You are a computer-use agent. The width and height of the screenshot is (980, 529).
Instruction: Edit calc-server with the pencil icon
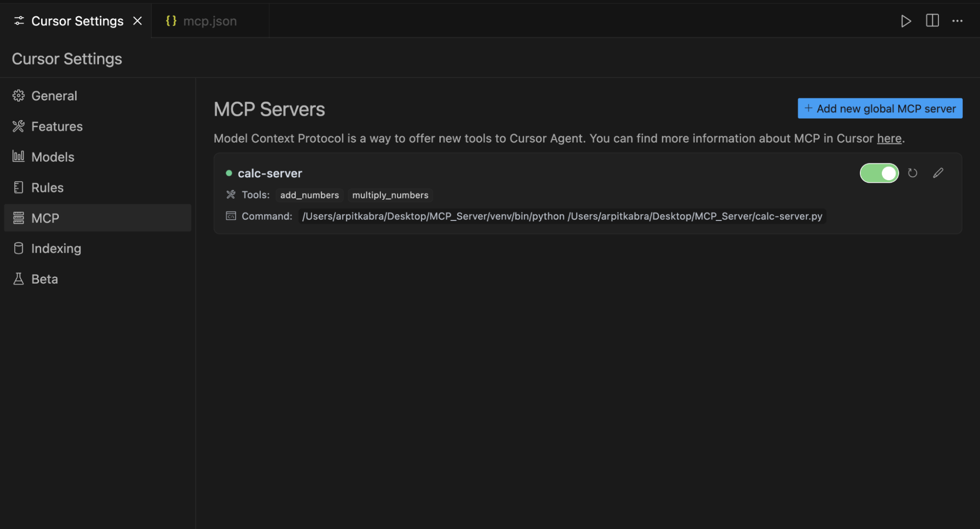click(938, 173)
